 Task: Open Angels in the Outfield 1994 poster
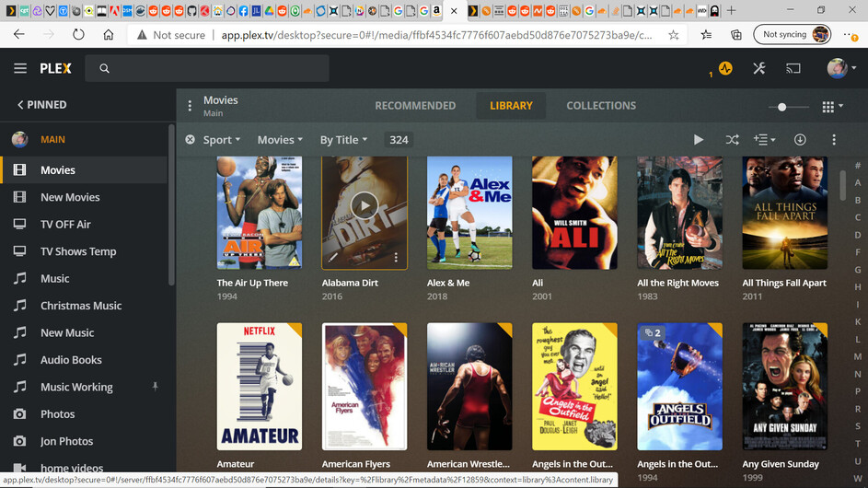click(680, 387)
